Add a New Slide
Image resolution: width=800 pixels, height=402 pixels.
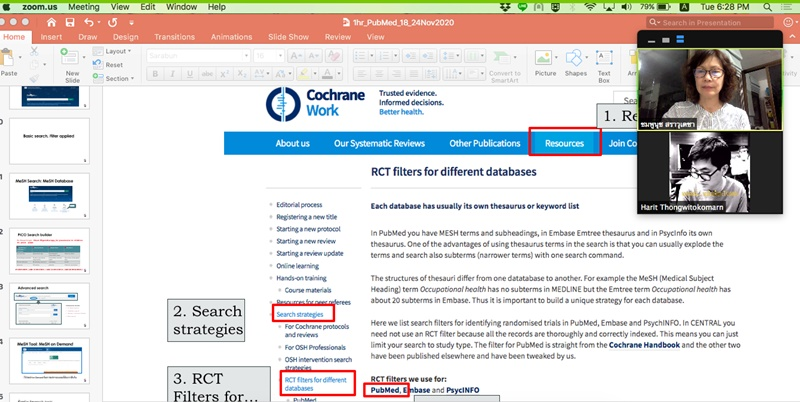pos(72,65)
